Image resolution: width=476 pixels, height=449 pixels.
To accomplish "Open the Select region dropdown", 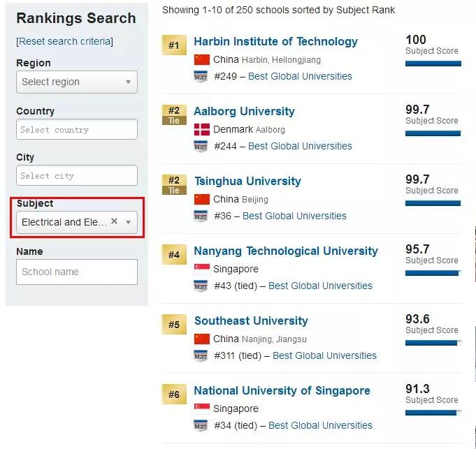I will (77, 82).
